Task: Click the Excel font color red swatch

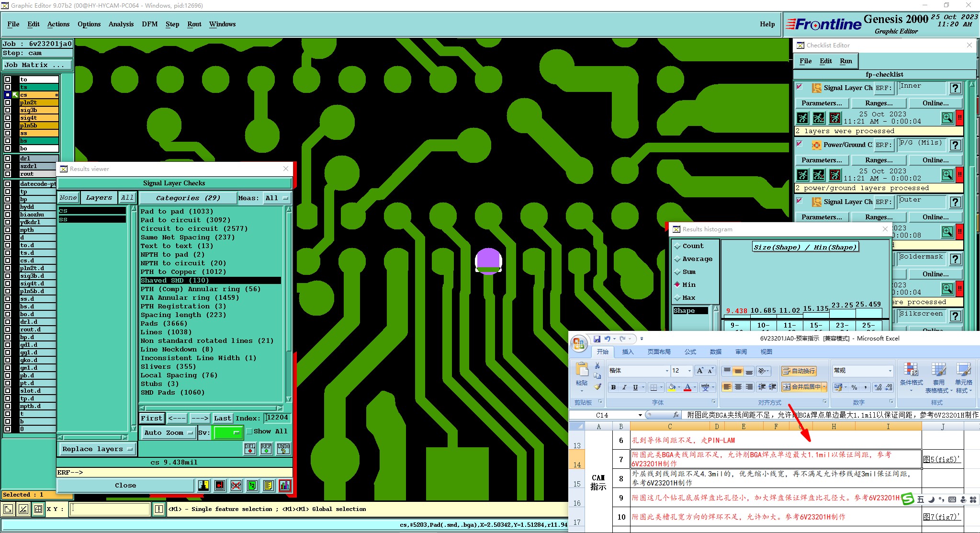Action: click(x=687, y=387)
